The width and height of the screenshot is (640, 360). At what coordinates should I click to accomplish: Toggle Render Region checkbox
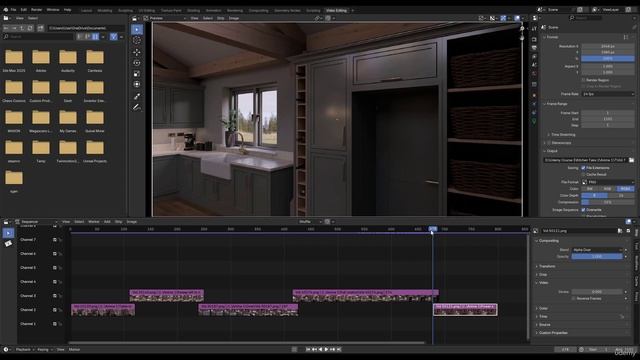[583, 80]
